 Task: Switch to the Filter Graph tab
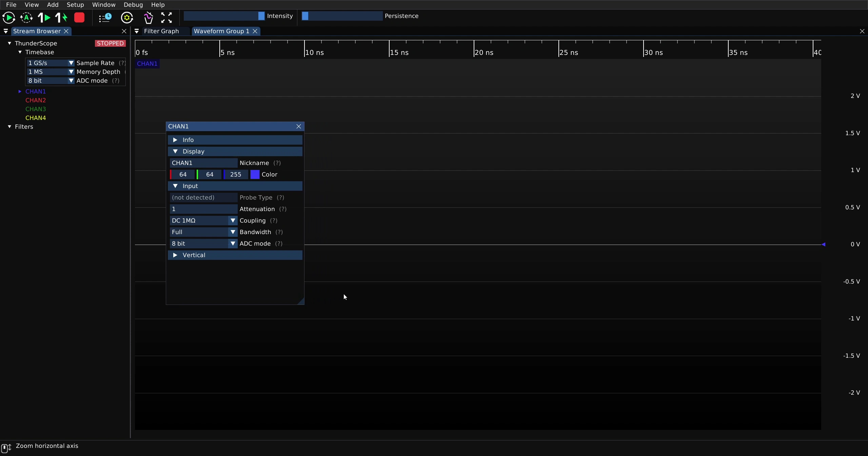(161, 31)
